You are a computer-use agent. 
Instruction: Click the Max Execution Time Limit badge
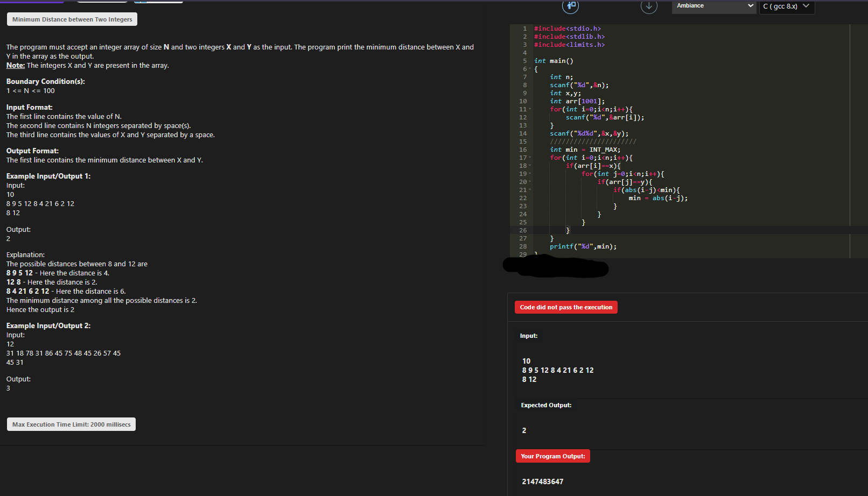tap(71, 424)
